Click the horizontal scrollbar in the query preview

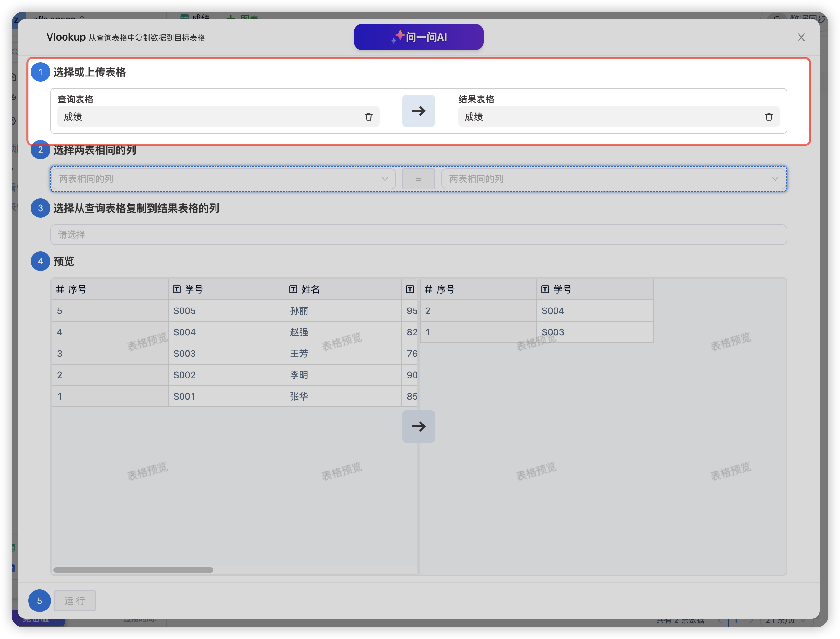coord(133,569)
